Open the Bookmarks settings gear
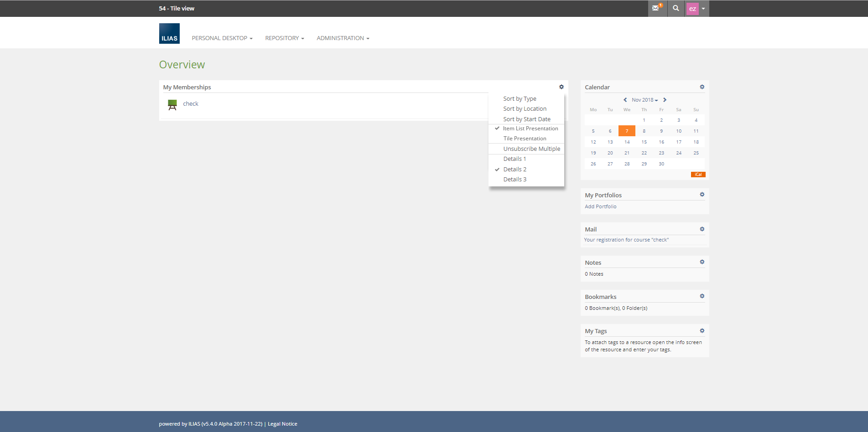Screen dimensions: 868x432 tap(702, 296)
